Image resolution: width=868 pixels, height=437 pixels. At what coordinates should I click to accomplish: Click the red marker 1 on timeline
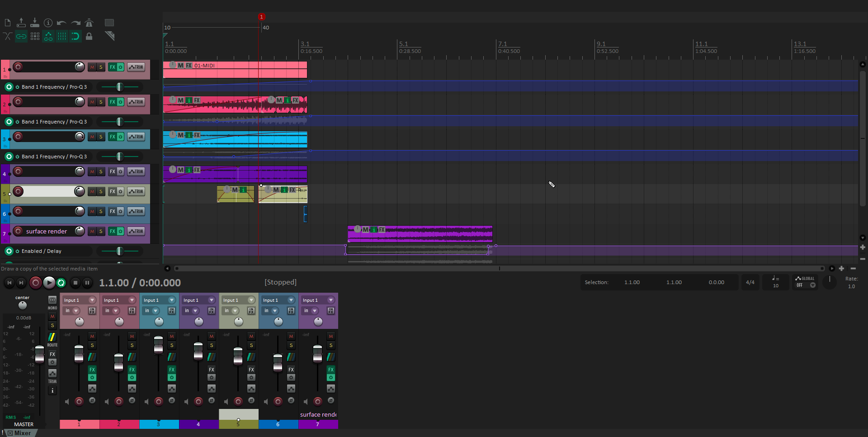[261, 17]
